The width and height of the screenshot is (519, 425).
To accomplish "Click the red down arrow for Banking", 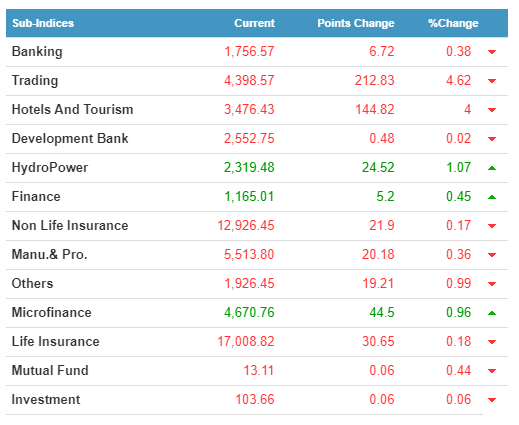I will coord(492,52).
